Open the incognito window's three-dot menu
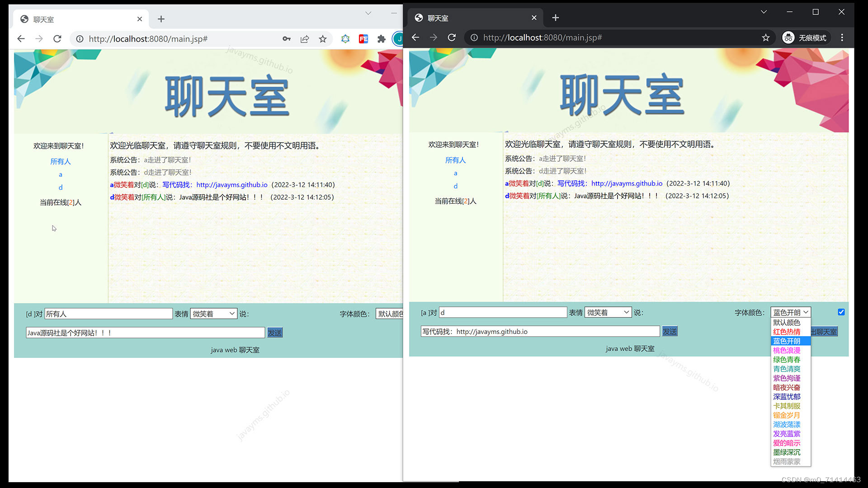 coord(842,38)
